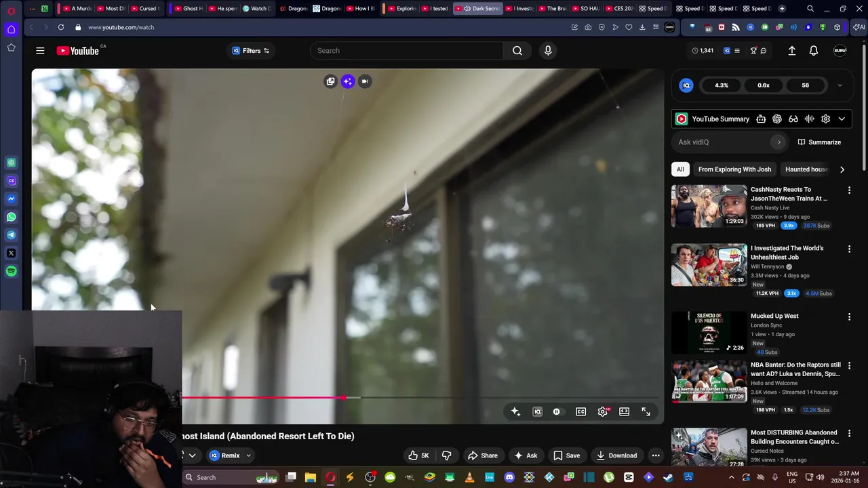Submit search with the magnifier button
Viewport: 868px width, 488px height.
tap(517, 51)
